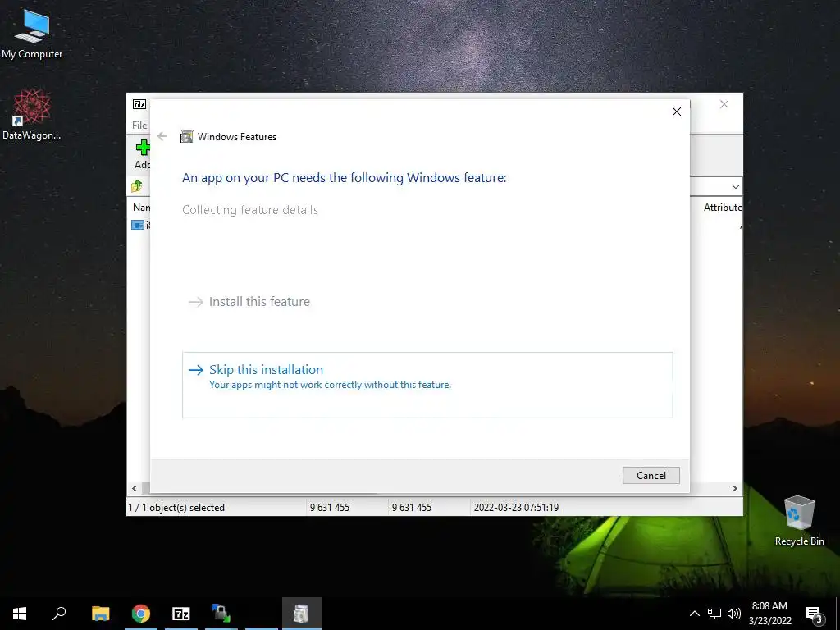Click the Windows Features dialog title icon
Viewport: 840px width, 630px height.
(186, 137)
